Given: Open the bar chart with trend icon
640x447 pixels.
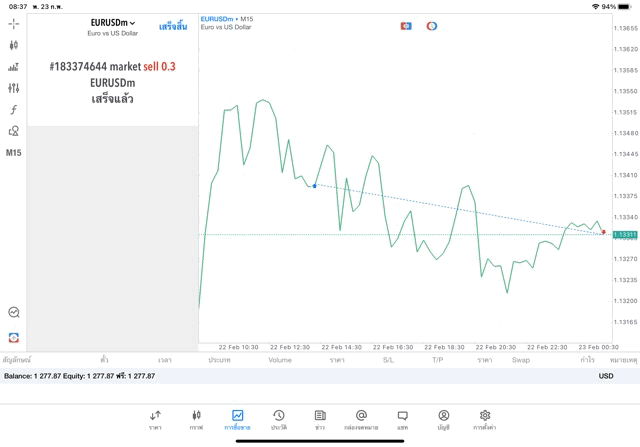Looking at the screenshot, I should coord(13,67).
